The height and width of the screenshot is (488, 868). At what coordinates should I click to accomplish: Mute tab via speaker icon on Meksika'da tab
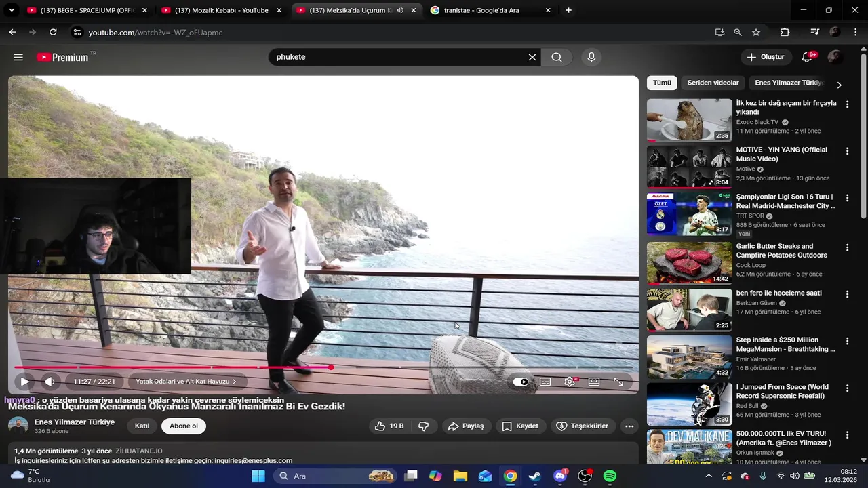pyautogui.click(x=400, y=10)
